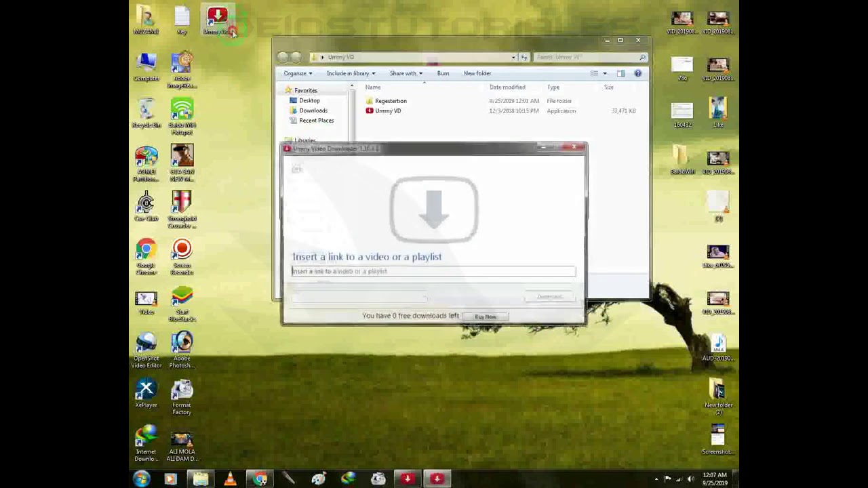Image resolution: width=868 pixels, height=488 pixels.
Task: Open the Ummy VD desktop shortcut
Action: tap(217, 21)
